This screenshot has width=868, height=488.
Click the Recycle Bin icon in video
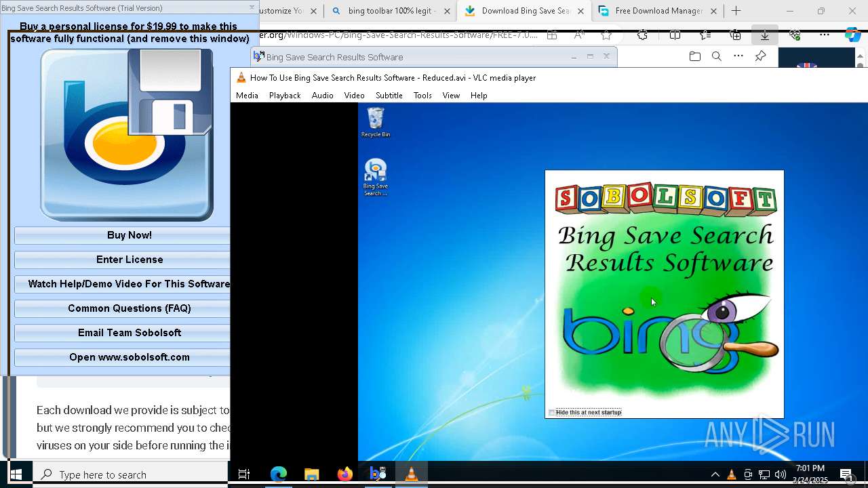(x=376, y=122)
